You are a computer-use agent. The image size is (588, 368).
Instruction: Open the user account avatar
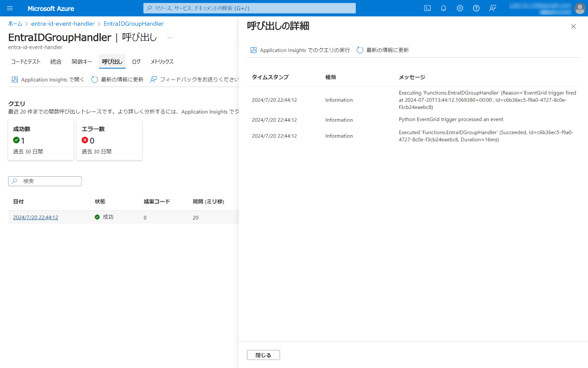[580, 8]
